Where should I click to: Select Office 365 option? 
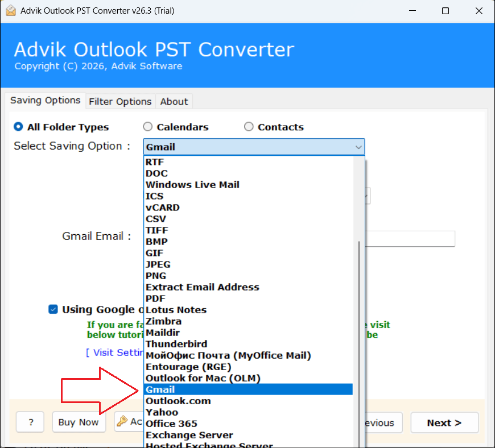coord(248,424)
